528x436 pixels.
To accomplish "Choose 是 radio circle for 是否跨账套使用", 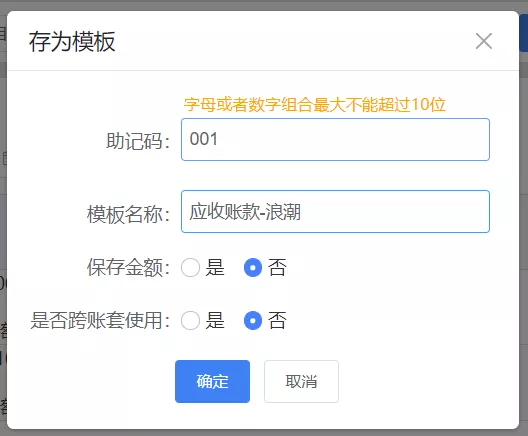I will 190,321.
